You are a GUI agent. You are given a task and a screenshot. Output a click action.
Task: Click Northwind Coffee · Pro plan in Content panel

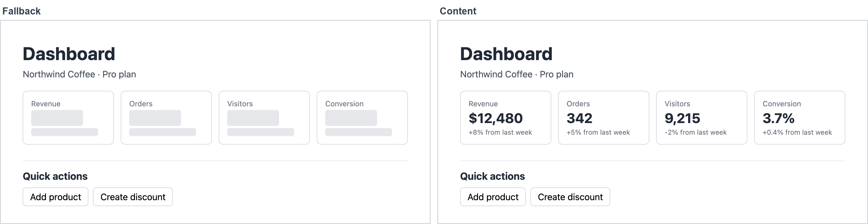click(x=517, y=74)
